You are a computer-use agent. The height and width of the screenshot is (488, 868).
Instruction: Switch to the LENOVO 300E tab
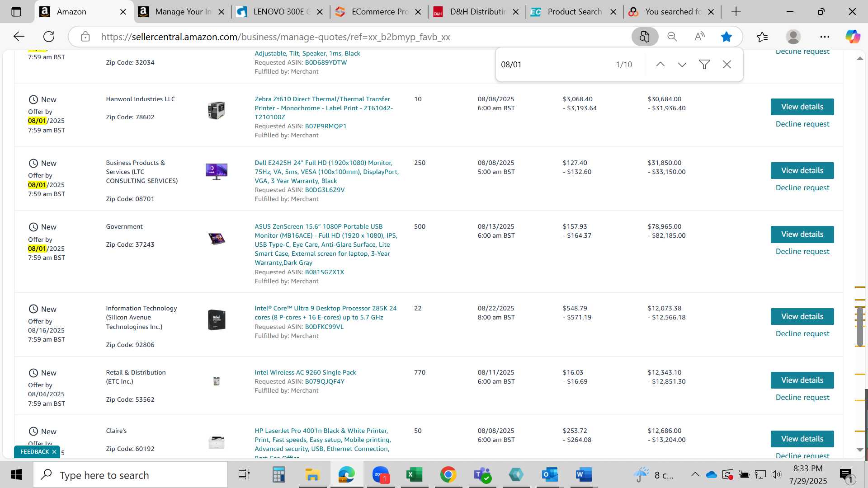(281, 12)
